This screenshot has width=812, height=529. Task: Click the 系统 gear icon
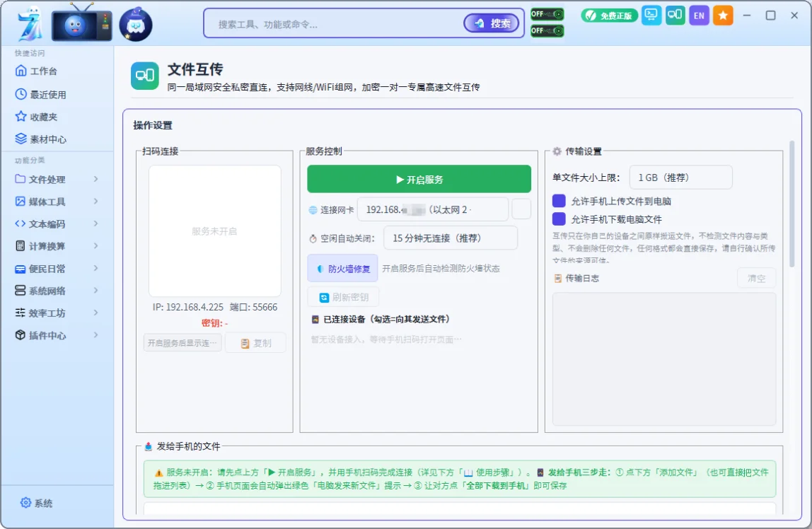tap(25, 502)
